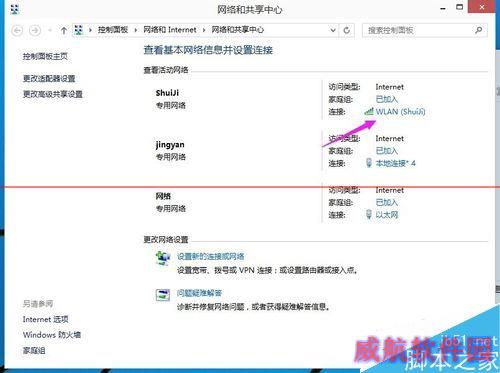Open 控制面板主页 in sidebar

pyautogui.click(x=45, y=56)
